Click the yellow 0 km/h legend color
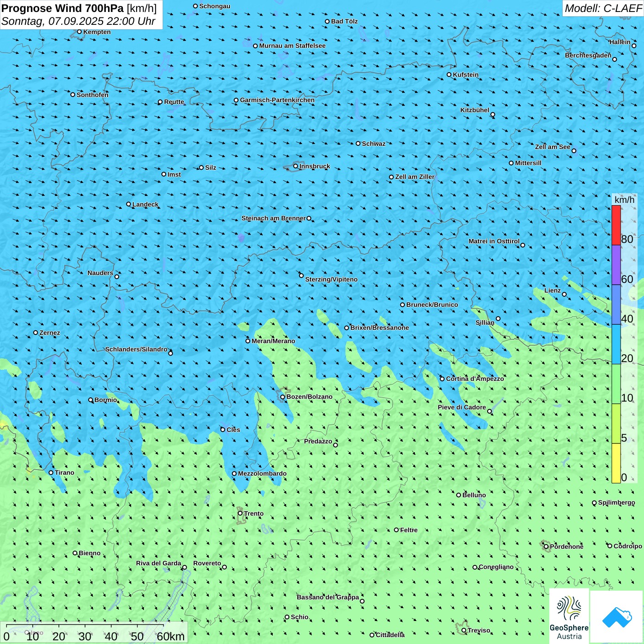This screenshot has width=644, height=644. coord(616,463)
